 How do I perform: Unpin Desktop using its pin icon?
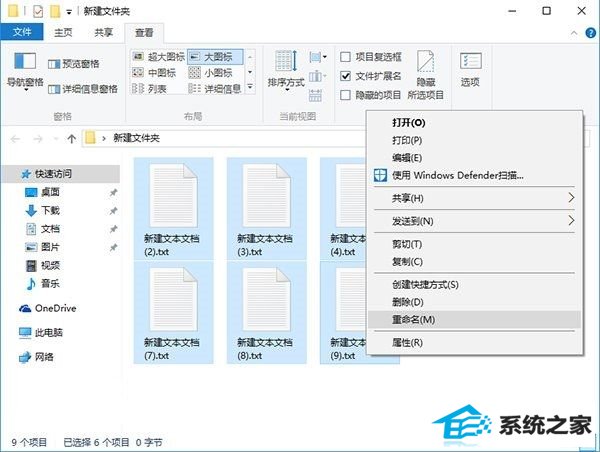point(113,193)
